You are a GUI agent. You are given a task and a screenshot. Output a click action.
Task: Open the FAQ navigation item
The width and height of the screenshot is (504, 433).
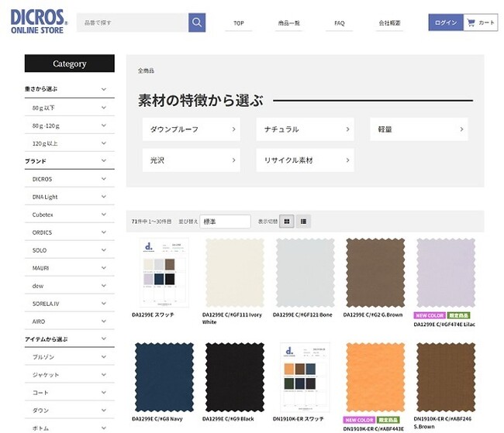click(340, 23)
